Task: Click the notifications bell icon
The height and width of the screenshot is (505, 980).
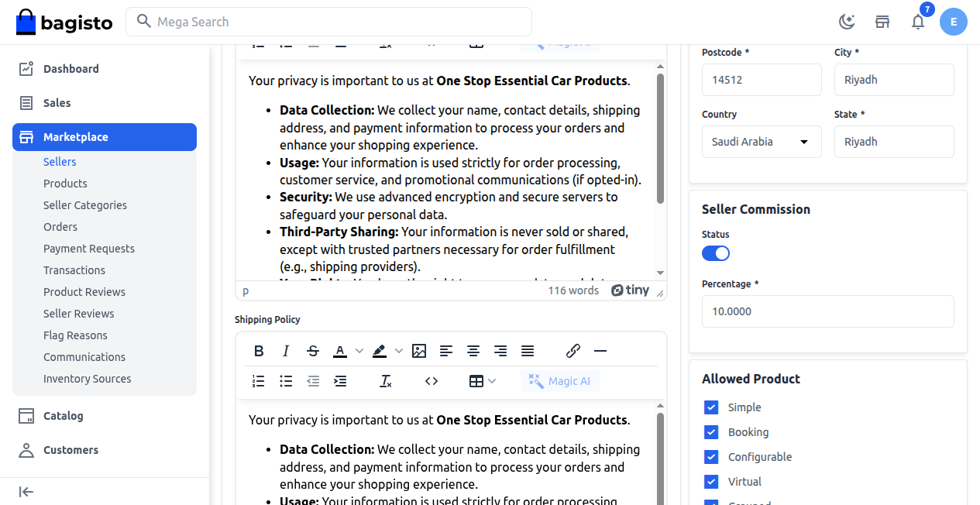Action: point(918,22)
